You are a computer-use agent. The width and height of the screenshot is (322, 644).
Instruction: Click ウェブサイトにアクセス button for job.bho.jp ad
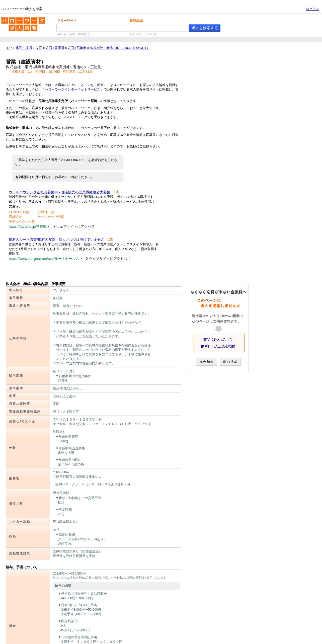click(74, 227)
